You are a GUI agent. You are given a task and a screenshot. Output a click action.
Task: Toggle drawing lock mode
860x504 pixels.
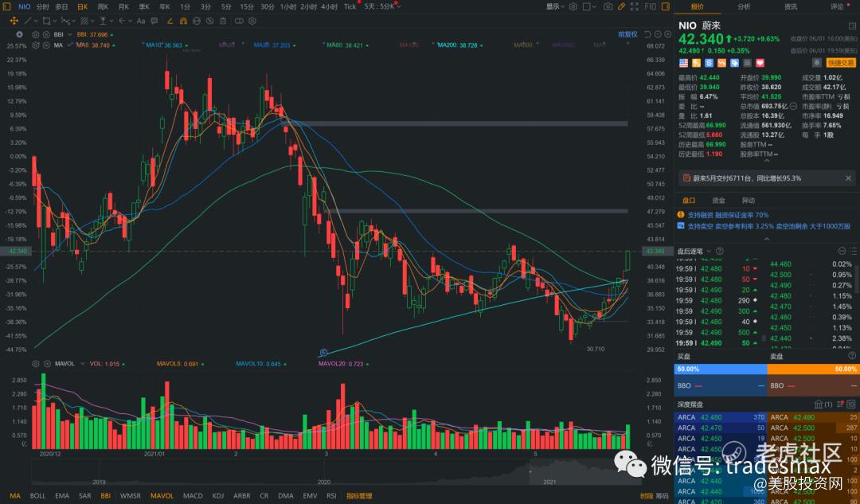pyautogui.click(x=197, y=21)
